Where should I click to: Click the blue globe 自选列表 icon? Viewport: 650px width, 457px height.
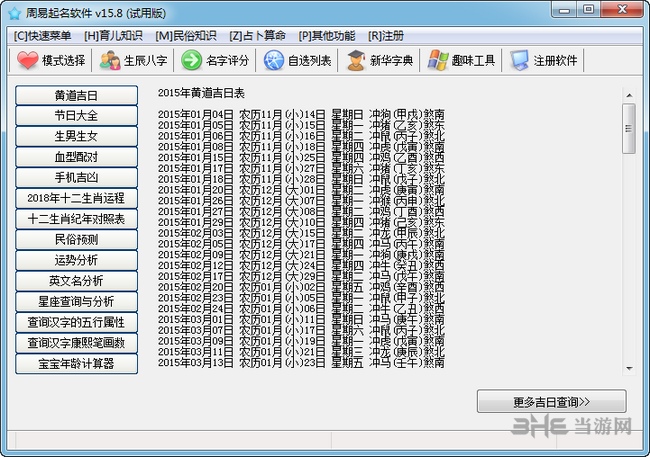point(274,61)
